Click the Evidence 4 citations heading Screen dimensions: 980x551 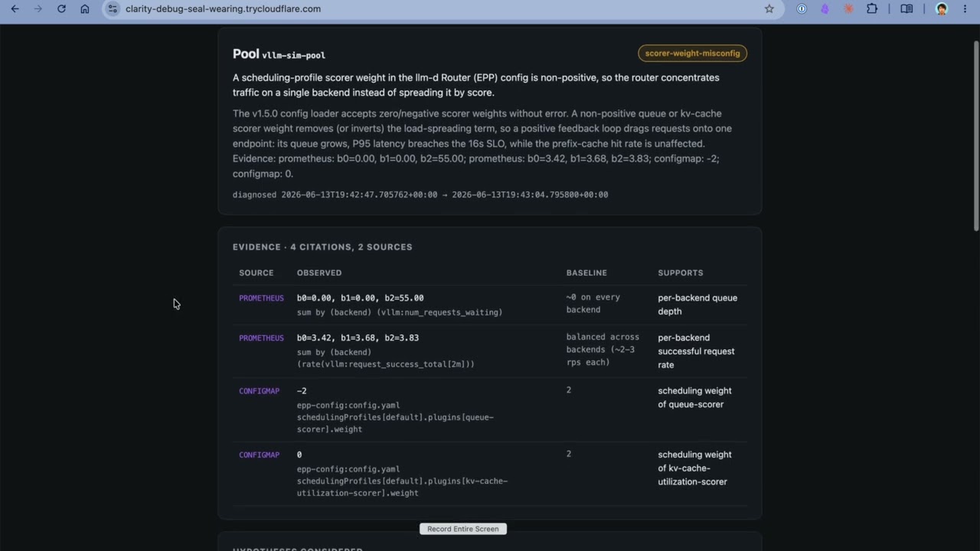322,246
